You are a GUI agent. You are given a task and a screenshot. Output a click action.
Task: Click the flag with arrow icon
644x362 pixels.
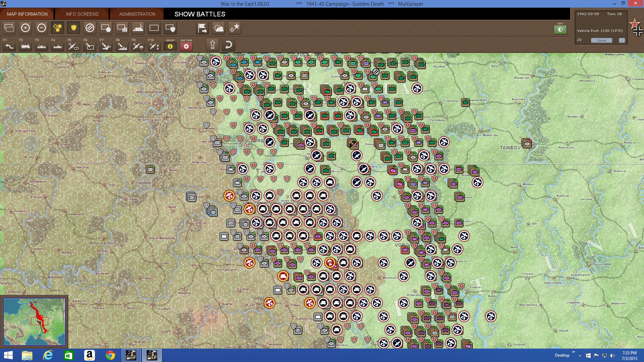203,28
